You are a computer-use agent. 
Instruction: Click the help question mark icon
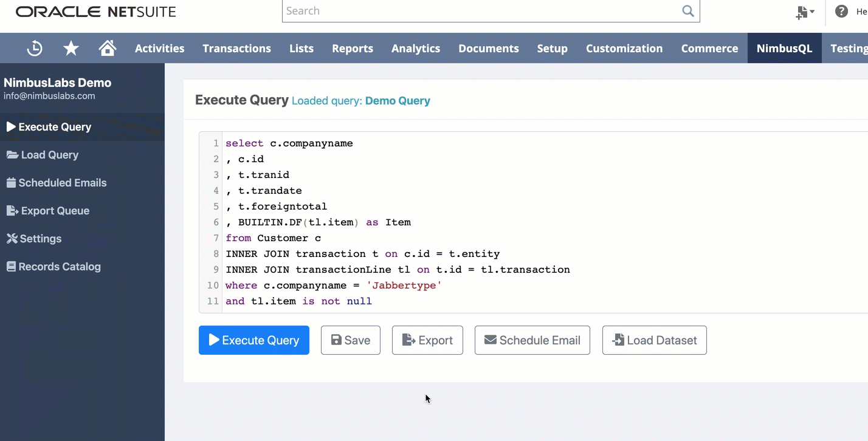click(841, 11)
